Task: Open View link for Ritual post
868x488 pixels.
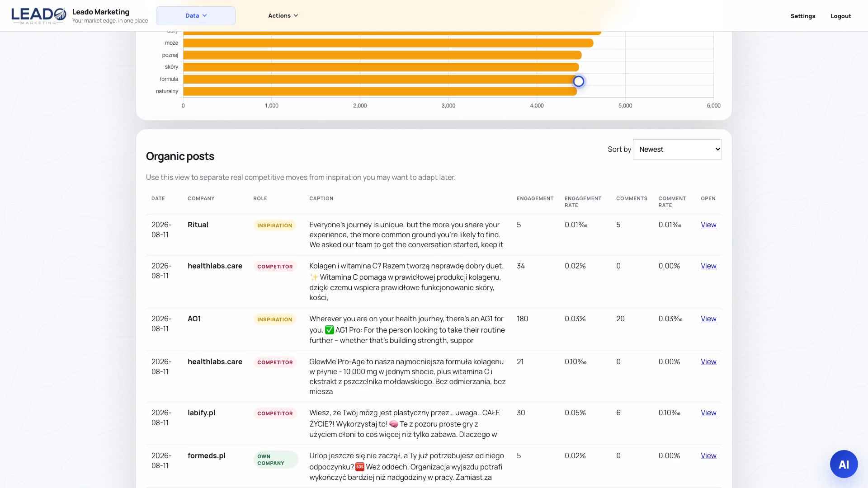Action: [708, 225]
